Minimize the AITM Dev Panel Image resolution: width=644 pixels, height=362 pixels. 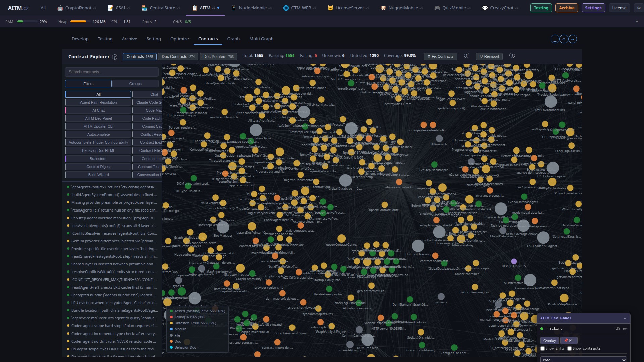(x=625, y=318)
